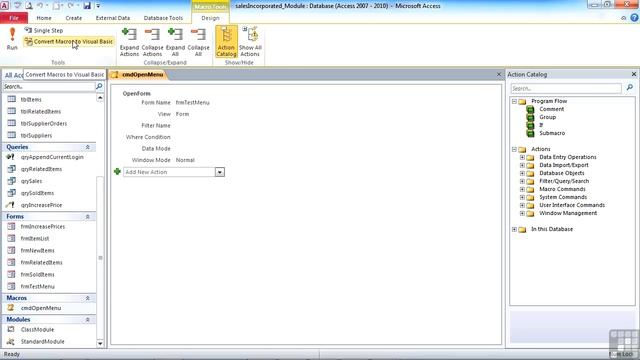Open the File tab
This screenshot has height=360, width=640.
[14, 18]
